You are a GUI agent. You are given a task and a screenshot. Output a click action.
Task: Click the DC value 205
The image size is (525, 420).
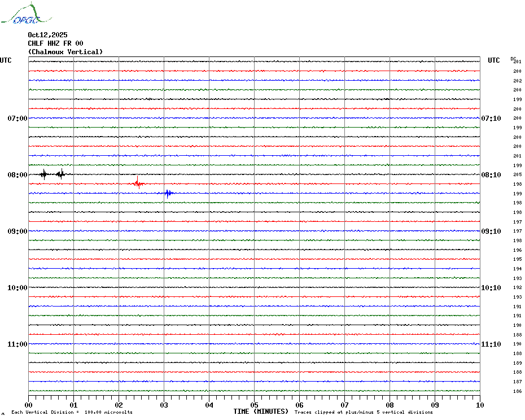click(x=517, y=175)
